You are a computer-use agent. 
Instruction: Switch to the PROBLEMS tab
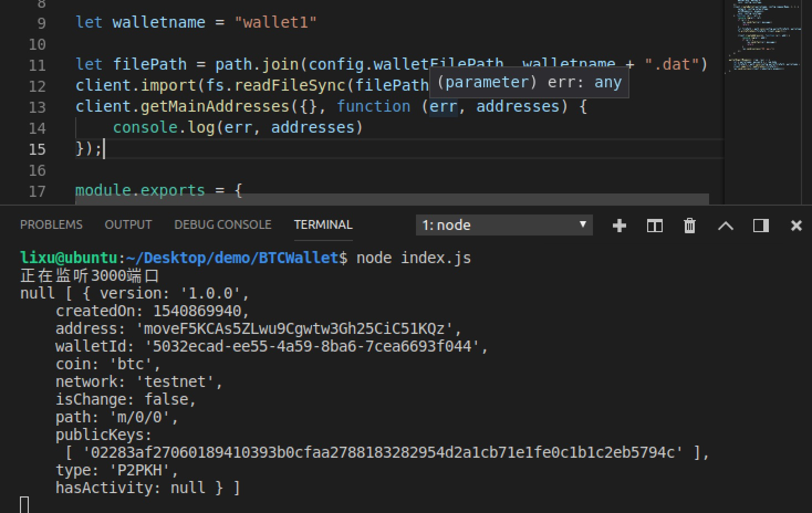[x=51, y=224]
